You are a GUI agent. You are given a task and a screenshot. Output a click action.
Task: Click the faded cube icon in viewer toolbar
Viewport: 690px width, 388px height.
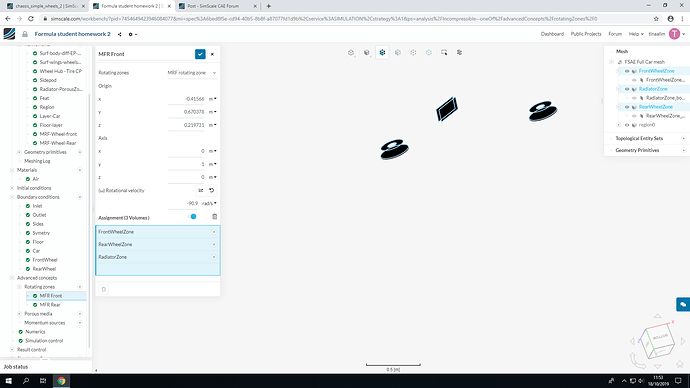(429, 52)
